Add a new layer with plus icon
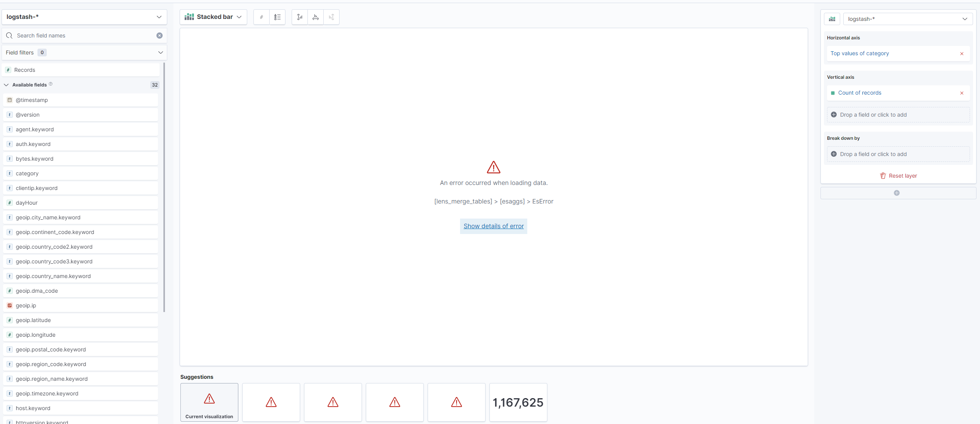The image size is (980, 424). (x=897, y=193)
